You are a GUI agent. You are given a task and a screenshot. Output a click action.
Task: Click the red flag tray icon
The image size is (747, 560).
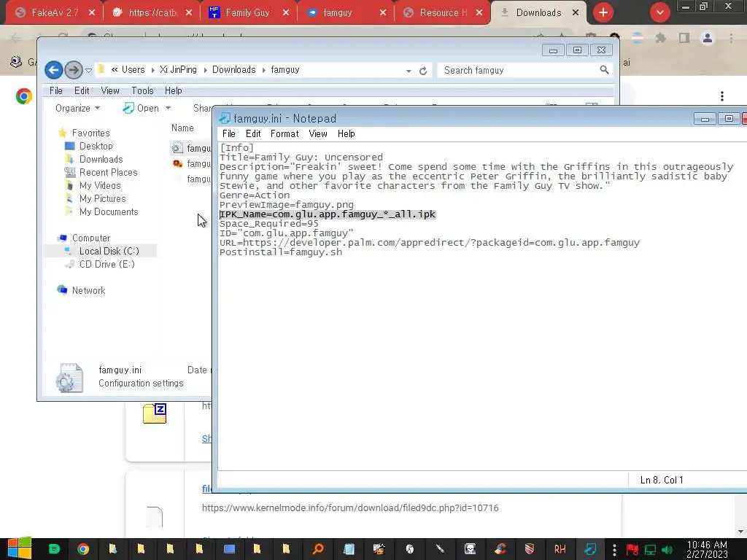point(632,550)
